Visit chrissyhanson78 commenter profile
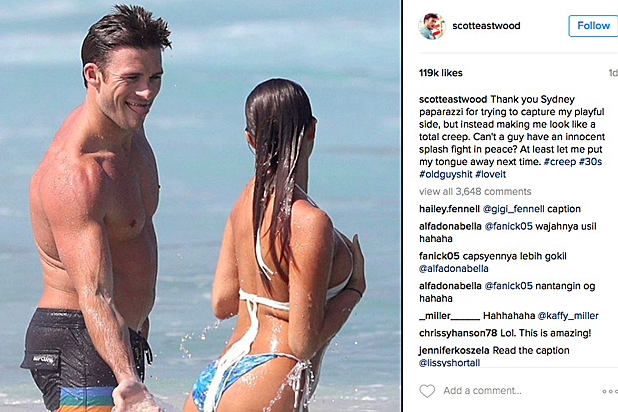The height and width of the screenshot is (412, 618). point(458,333)
